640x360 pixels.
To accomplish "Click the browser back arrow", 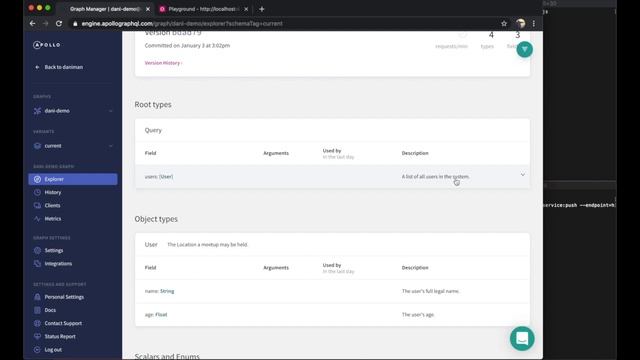I will [x=32, y=24].
